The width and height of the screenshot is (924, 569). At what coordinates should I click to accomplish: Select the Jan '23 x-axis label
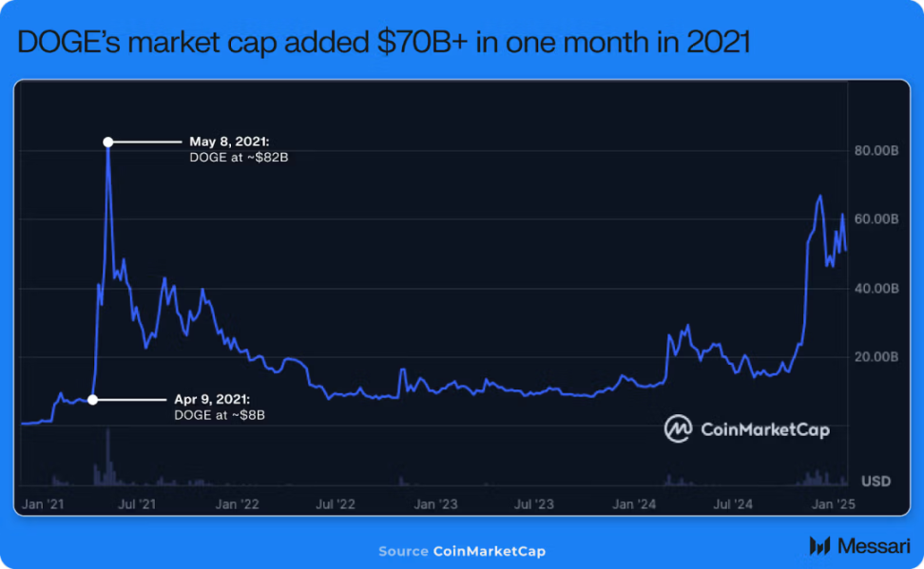tap(435, 504)
